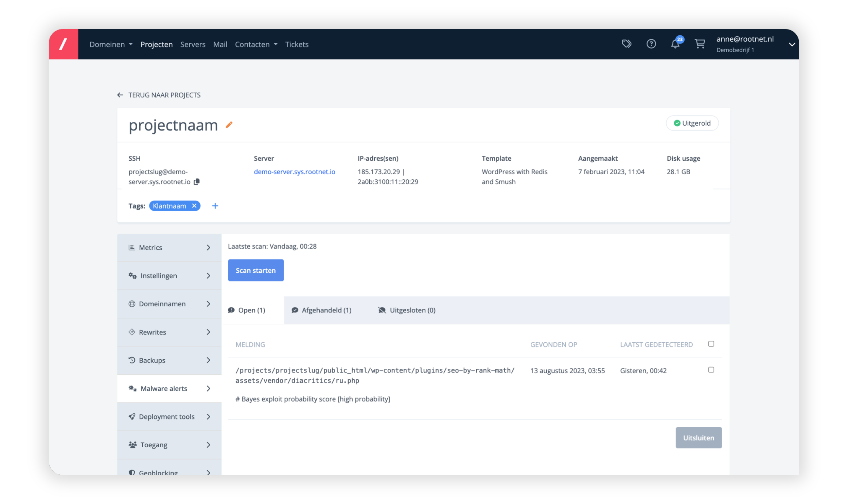
Task: Start a scan with the Scan starten button
Action: pos(255,270)
